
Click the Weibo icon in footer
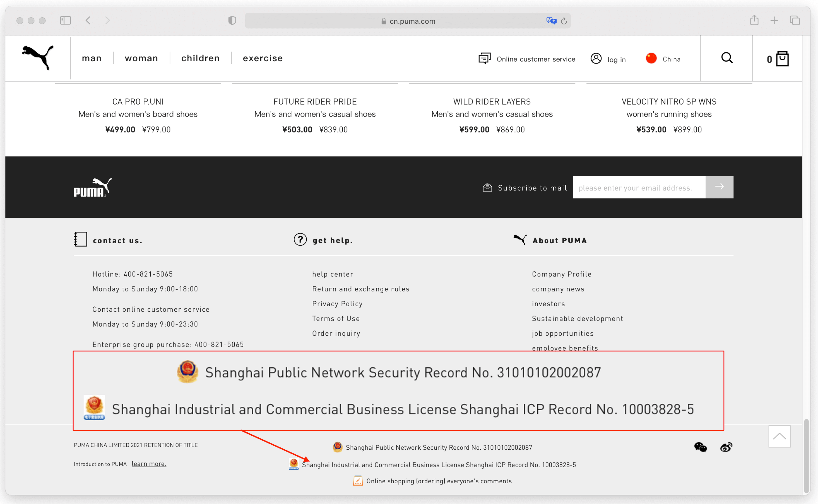726,447
